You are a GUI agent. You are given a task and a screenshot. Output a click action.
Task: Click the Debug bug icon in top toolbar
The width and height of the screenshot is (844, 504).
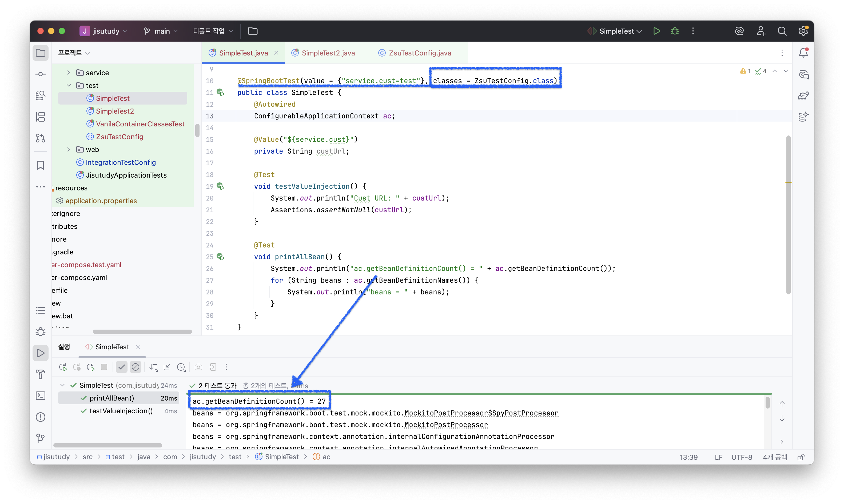pos(675,31)
